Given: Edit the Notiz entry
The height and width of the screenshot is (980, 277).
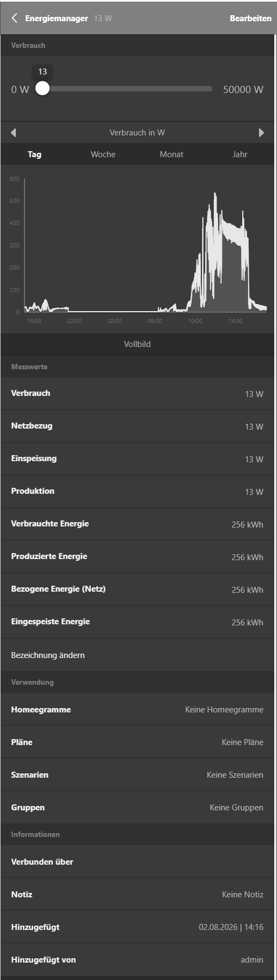Looking at the screenshot, I should (x=137, y=894).
